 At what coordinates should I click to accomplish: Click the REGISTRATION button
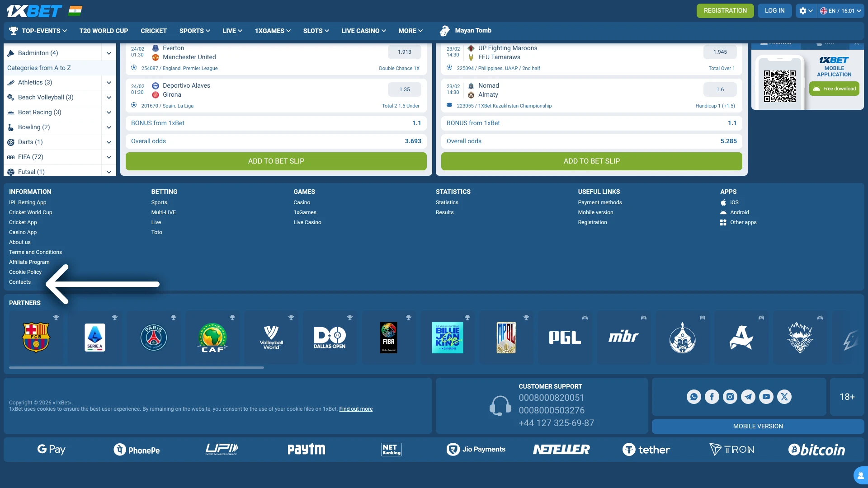point(725,10)
